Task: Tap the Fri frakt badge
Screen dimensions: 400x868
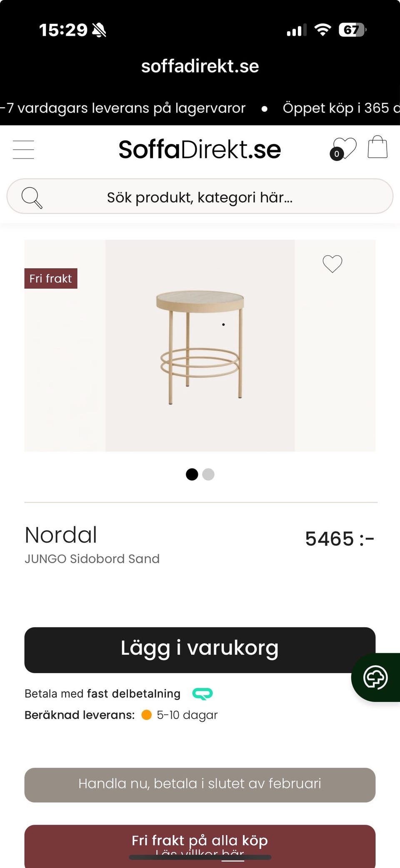Action: [51, 278]
